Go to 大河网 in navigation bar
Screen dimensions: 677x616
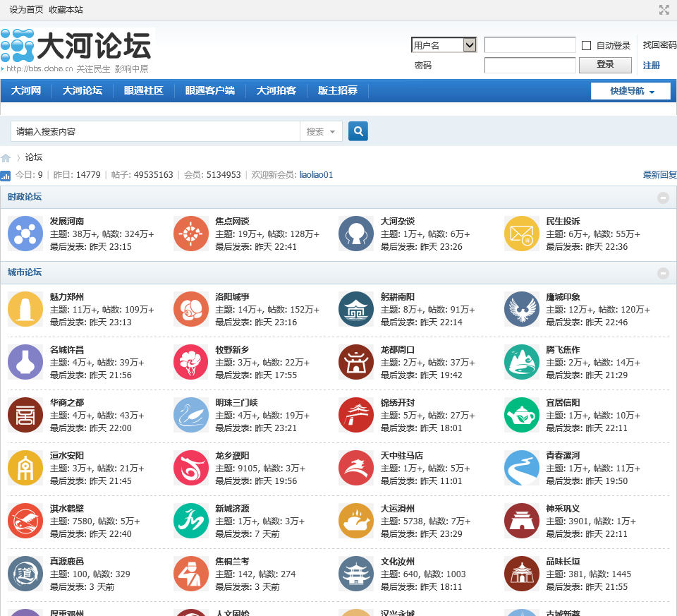coord(26,90)
